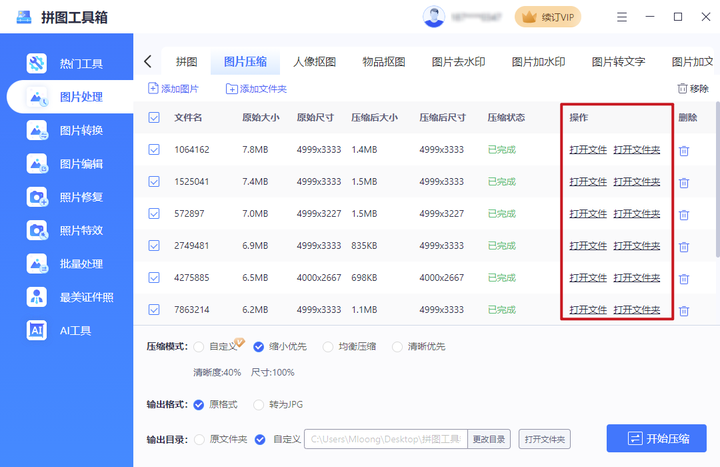The height and width of the screenshot is (467, 720).
Task: Click the file list vertical scrollbar
Action: [718, 180]
